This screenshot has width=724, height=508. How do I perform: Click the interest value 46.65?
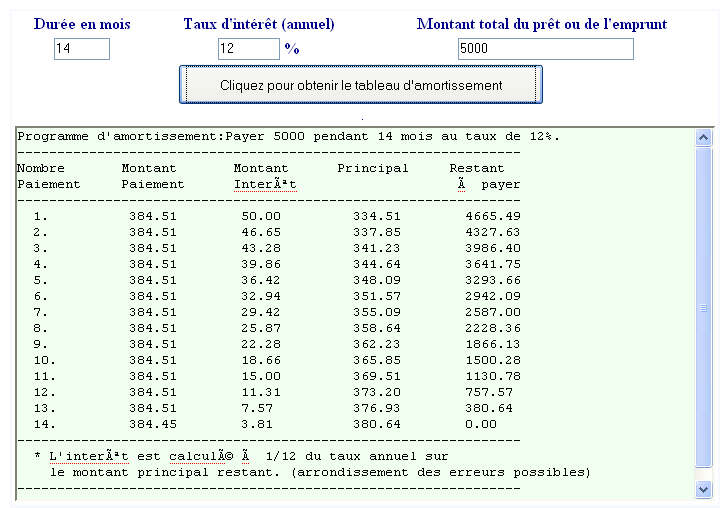tap(261, 232)
